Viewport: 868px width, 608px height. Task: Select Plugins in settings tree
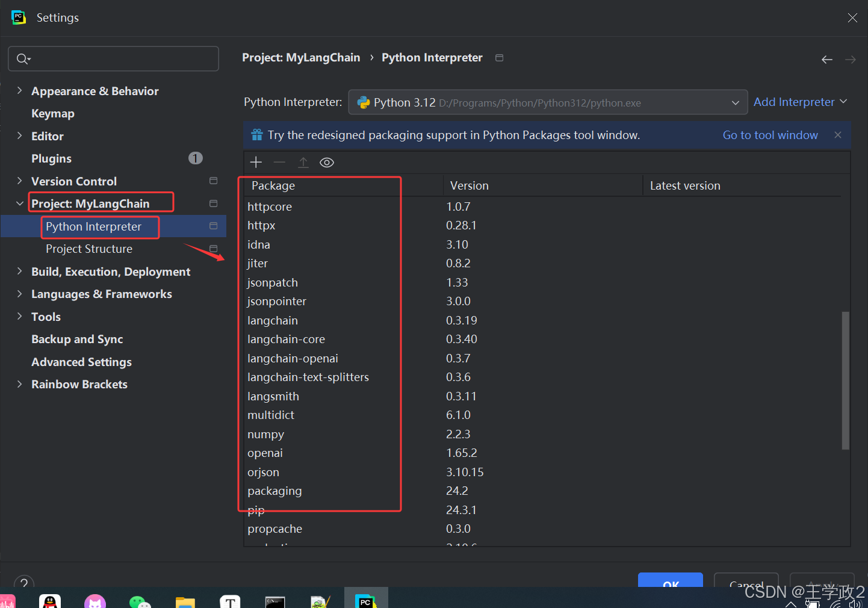[51, 158]
